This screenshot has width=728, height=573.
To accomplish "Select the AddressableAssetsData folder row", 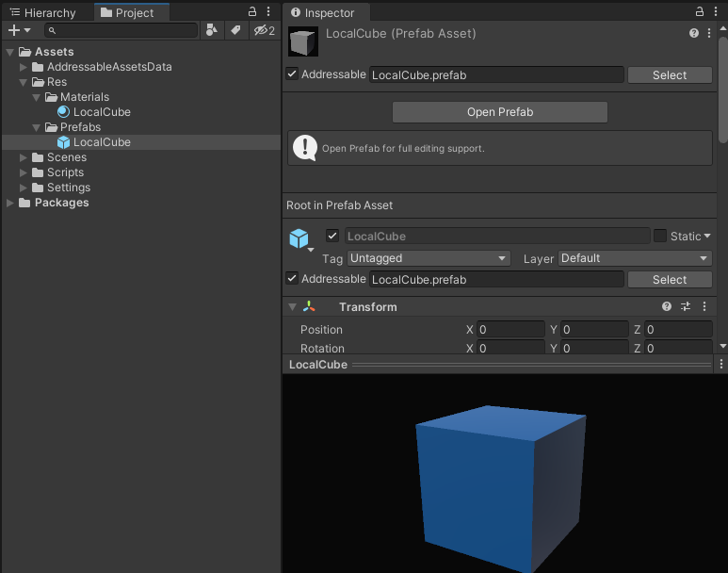I will (141, 67).
